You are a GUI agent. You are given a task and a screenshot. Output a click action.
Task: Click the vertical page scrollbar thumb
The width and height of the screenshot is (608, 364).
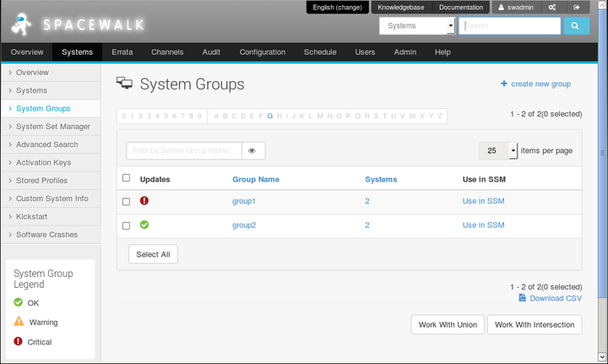pyautogui.click(x=602, y=153)
